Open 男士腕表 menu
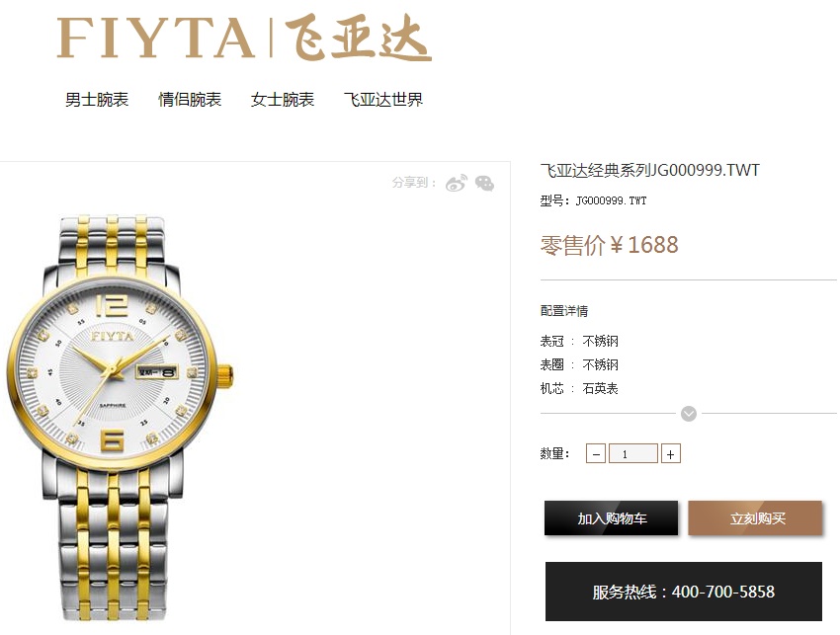 (x=97, y=100)
